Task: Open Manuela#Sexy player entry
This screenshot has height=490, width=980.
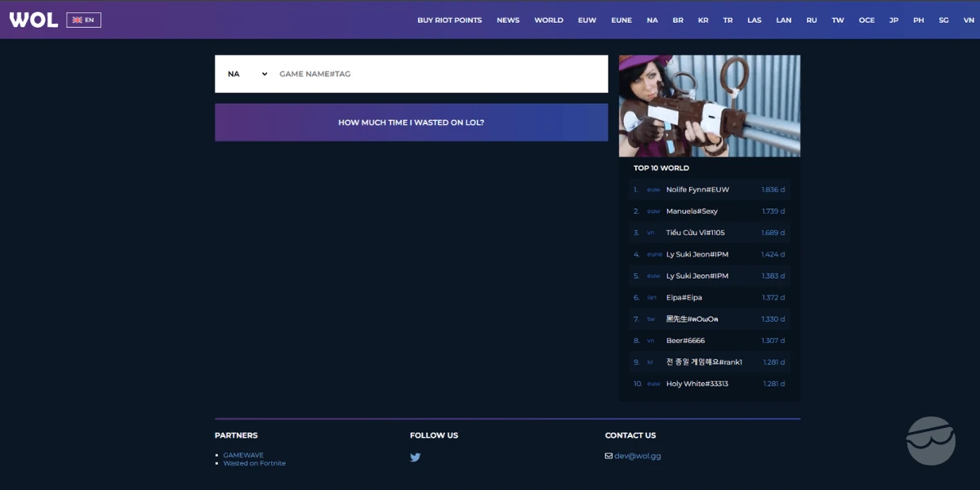Action: tap(710, 211)
